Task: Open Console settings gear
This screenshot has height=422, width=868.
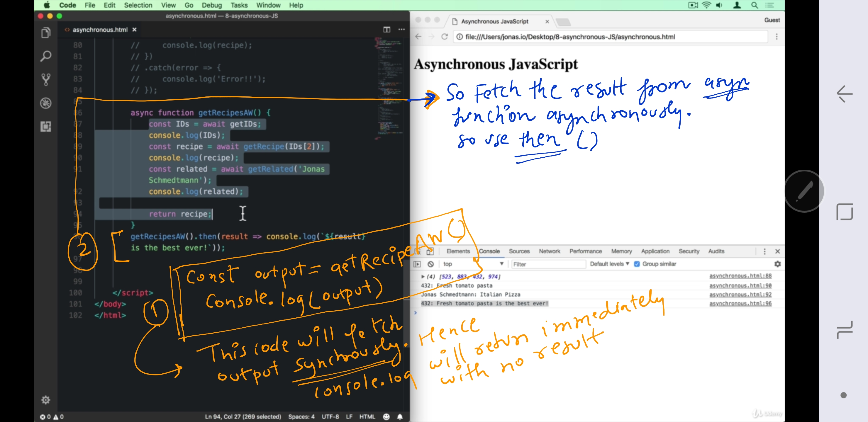Action: (x=777, y=264)
